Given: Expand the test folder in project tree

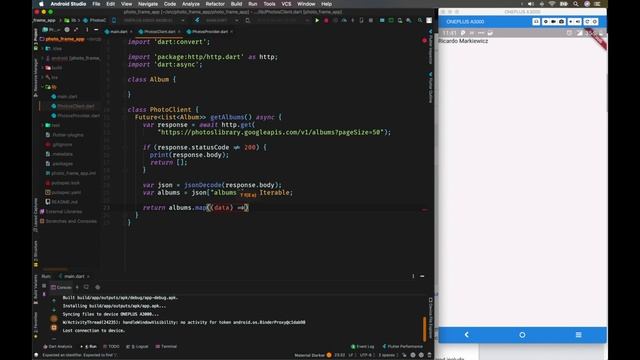Looking at the screenshot, I should [43, 125].
